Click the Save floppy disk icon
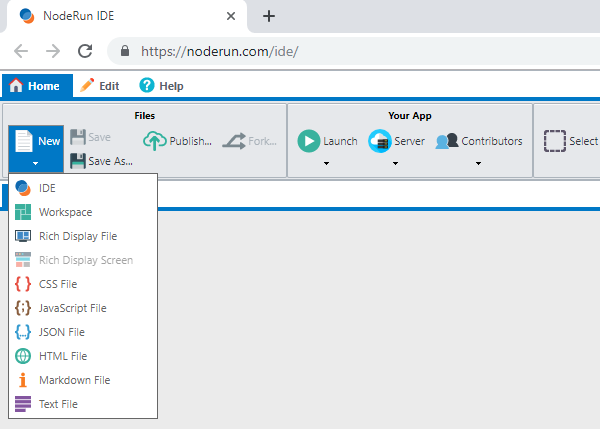Screen dimensions: 600x429 [78, 137]
